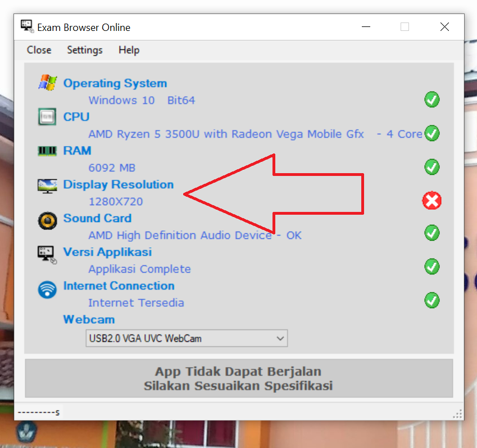Click the green checkmark for Sound Card

[x=432, y=233]
